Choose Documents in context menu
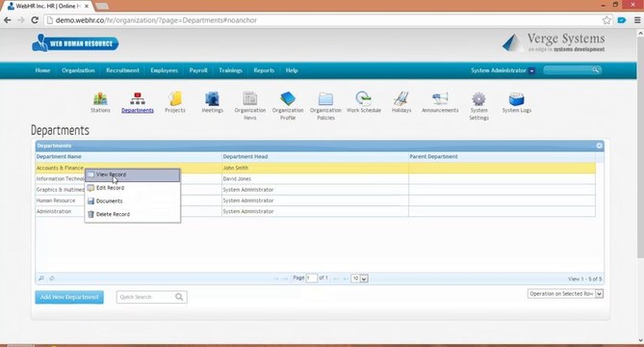Screen dimensions: 644x347 point(132,201)
